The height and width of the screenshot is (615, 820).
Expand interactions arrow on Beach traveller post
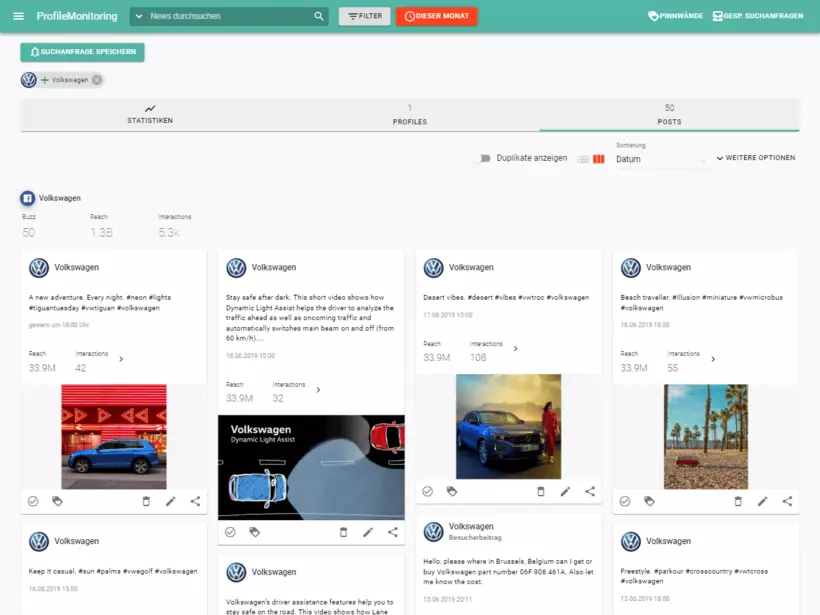(713, 359)
